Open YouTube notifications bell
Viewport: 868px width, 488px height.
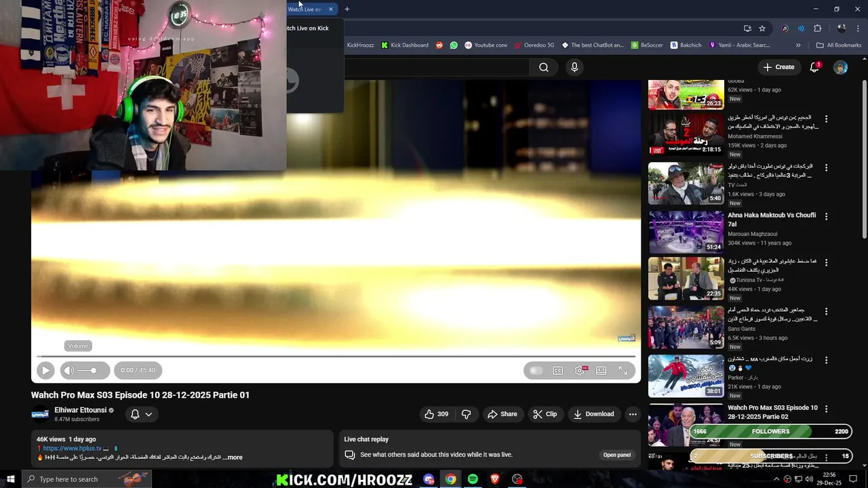[x=814, y=67]
